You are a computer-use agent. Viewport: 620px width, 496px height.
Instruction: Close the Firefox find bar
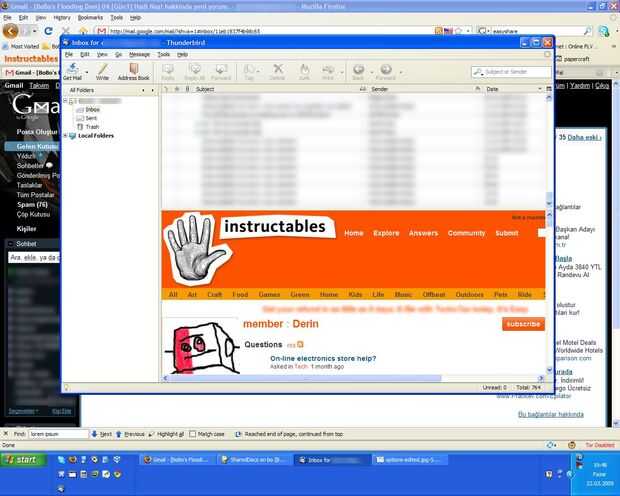(x=6, y=434)
